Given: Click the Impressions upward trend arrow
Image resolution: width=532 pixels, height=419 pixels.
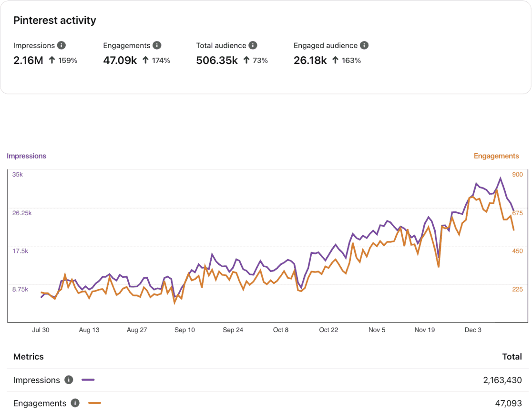Looking at the screenshot, I should click(52, 60).
